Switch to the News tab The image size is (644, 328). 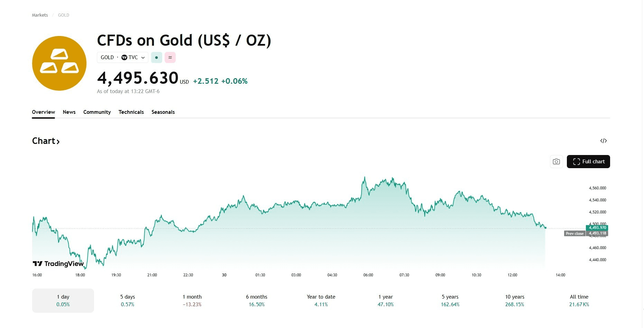[x=69, y=112]
